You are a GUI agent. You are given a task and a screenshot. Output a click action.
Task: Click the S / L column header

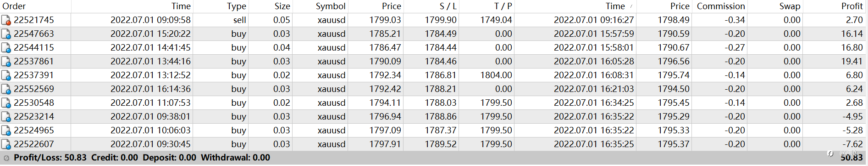pos(431,6)
